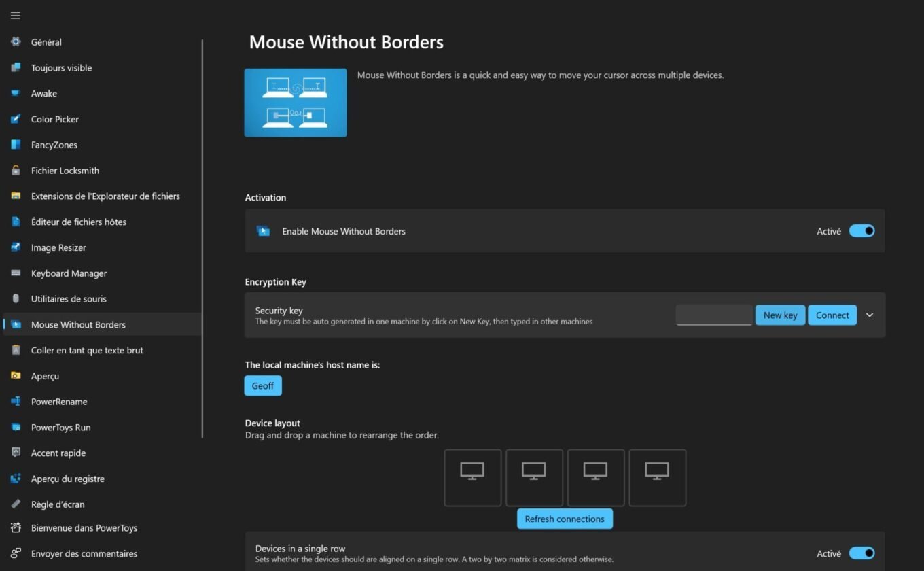This screenshot has height=571, width=924.
Task: Click the file explorer extensions icon
Action: pos(16,196)
